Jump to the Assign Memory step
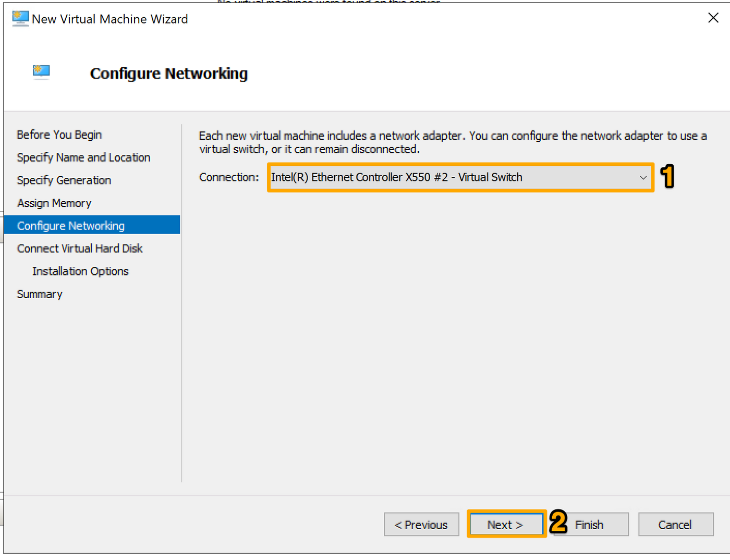 click(54, 203)
